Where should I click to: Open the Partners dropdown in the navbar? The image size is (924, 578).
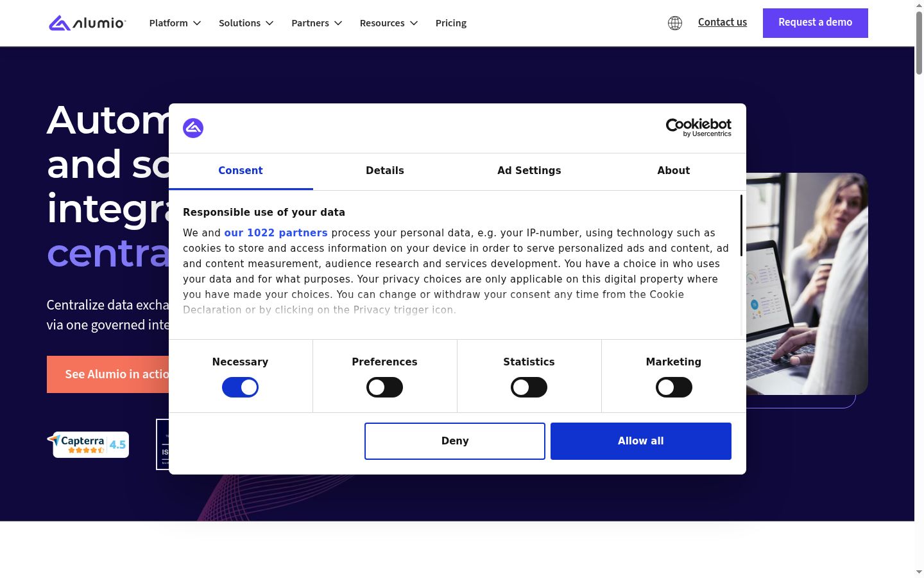(x=317, y=23)
